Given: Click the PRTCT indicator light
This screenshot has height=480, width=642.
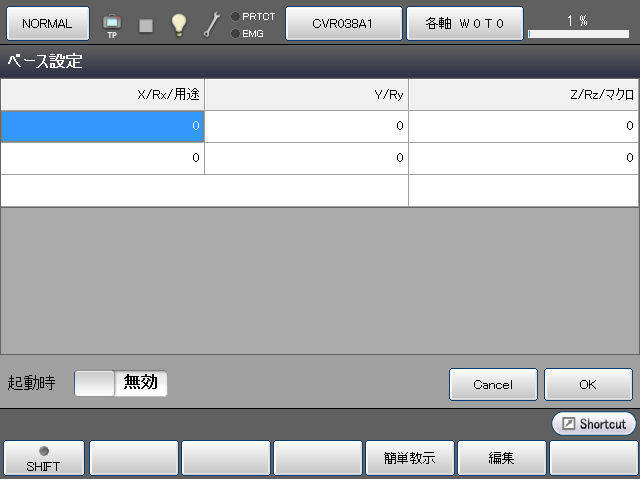Looking at the screenshot, I should click(x=235, y=16).
